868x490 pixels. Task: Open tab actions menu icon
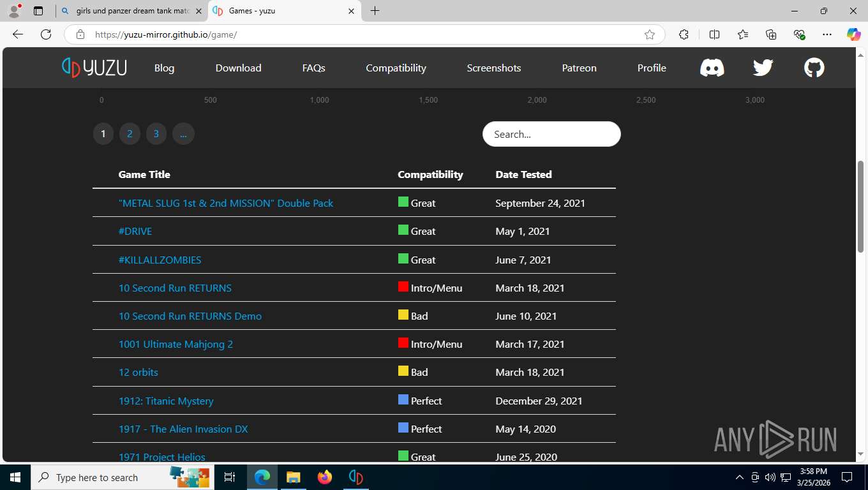(x=38, y=11)
